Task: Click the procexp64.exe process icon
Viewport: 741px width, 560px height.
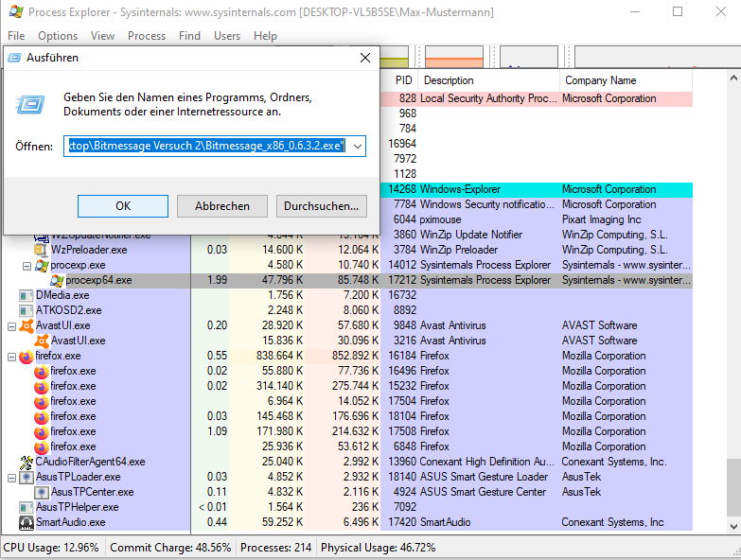Action: click(57, 280)
